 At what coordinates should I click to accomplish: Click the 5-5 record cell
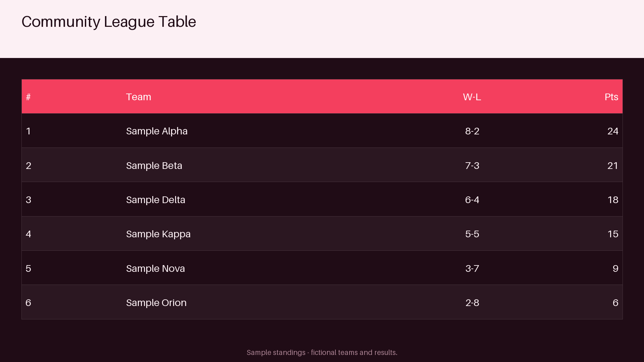coord(472,234)
